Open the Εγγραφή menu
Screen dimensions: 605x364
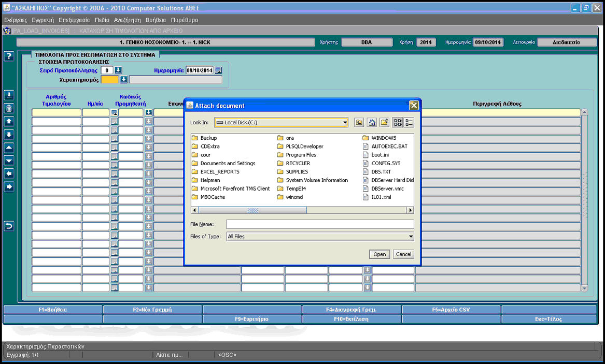point(43,20)
